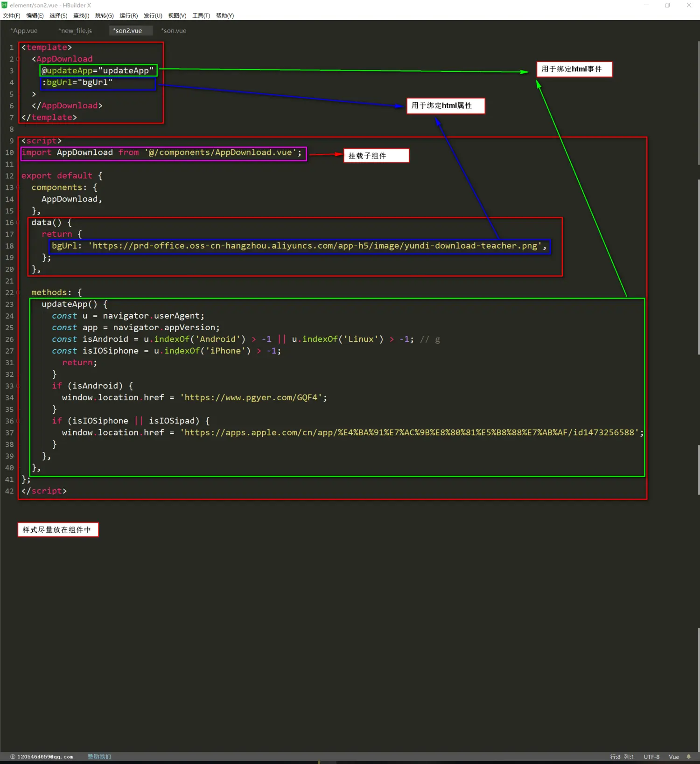Click line number 1 in the gutter
This screenshot has width=700, height=764.
(11, 48)
